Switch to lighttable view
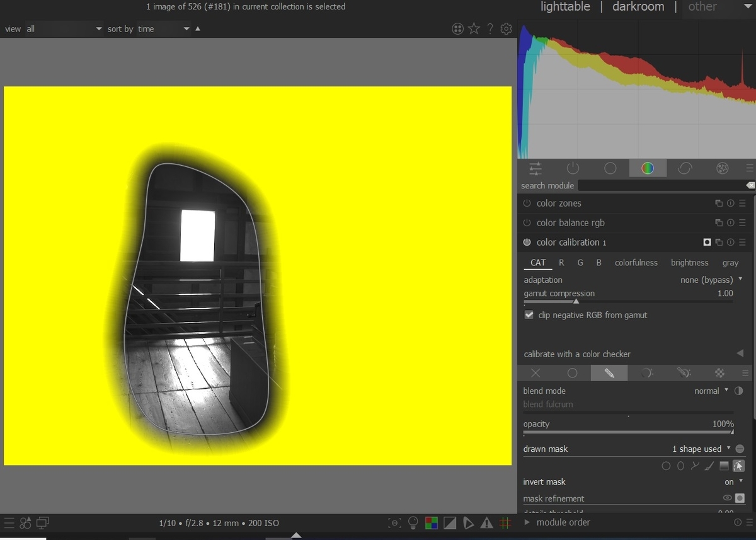Screen dimensions: 756x540 tap(565, 7)
